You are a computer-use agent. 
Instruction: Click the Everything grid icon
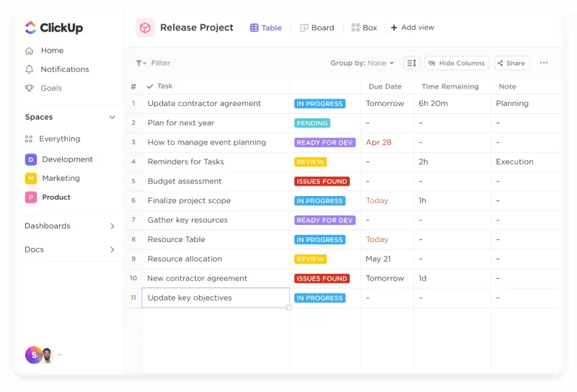[29, 139]
